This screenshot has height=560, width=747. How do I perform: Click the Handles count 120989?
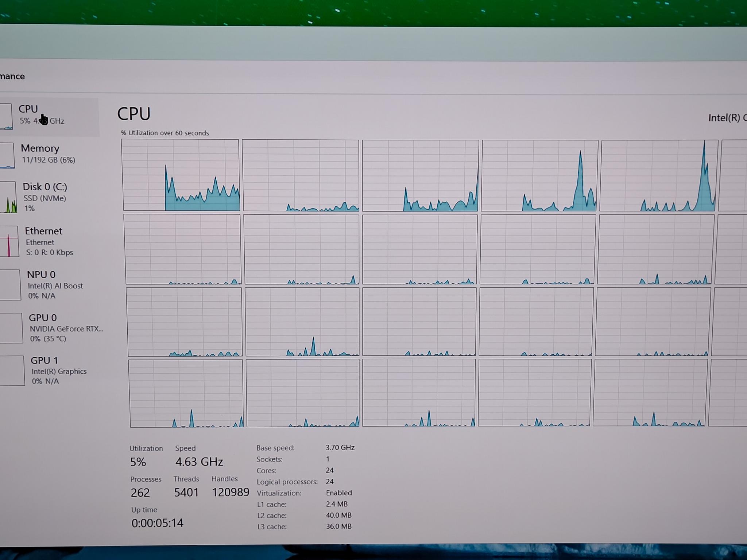pos(231,492)
